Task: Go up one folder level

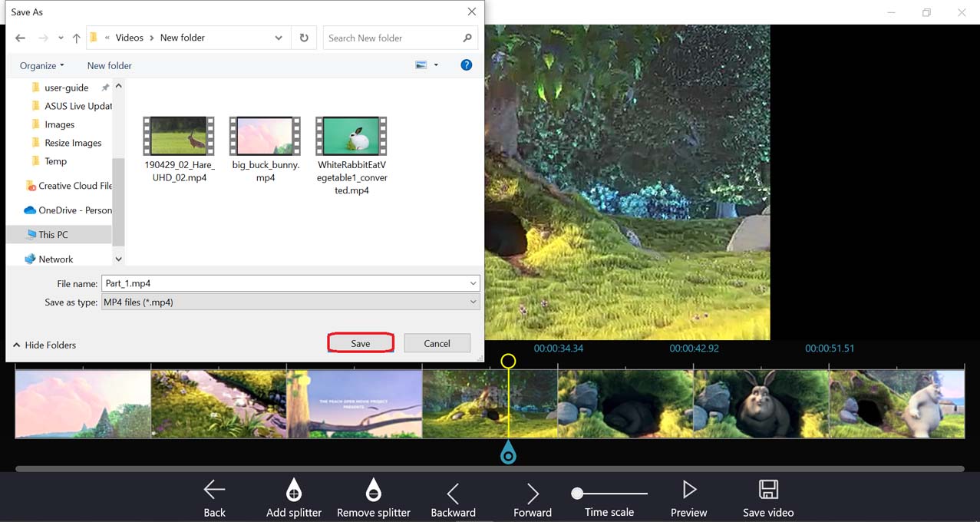Action: [76, 38]
